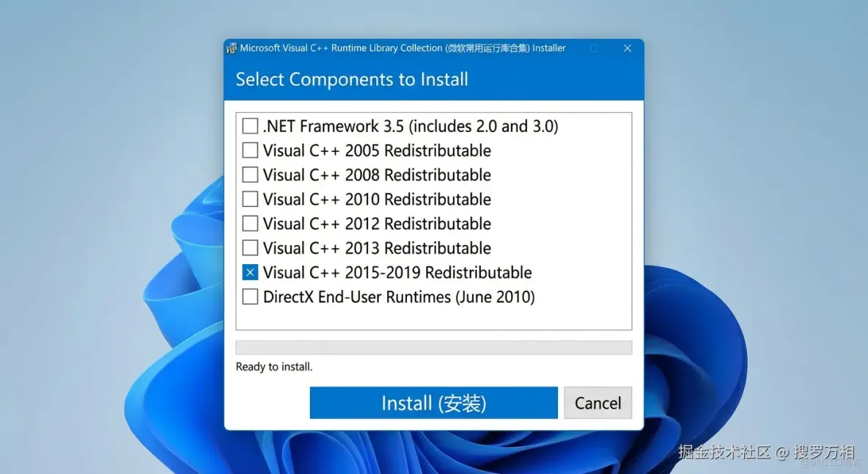This screenshot has height=474, width=868.
Task: Check Visual C++ 2013 Redistributable
Action: pyautogui.click(x=250, y=247)
